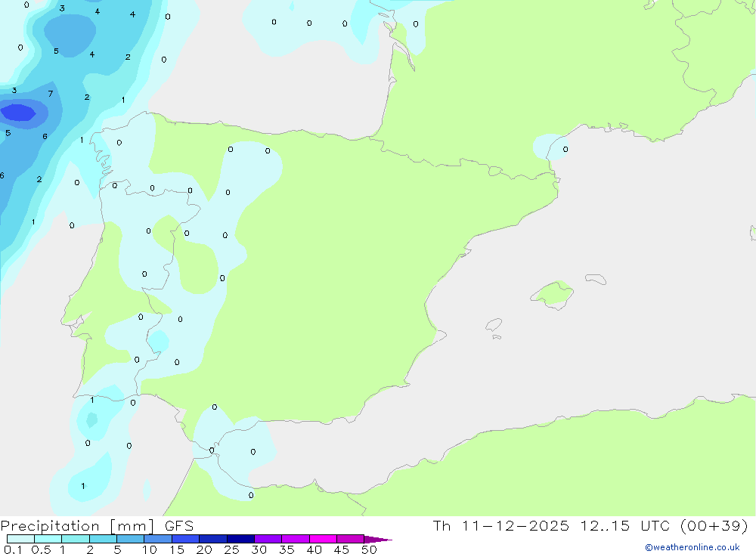Click the Mallorca island on the map

tap(553, 294)
